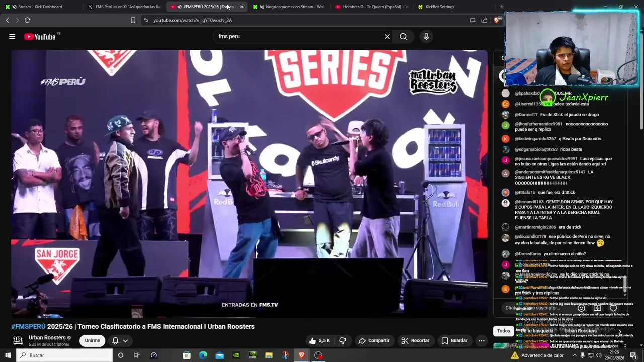Open @fernand5163 chat author name
Screen dimensions: 644x362
[x=529, y=202]
